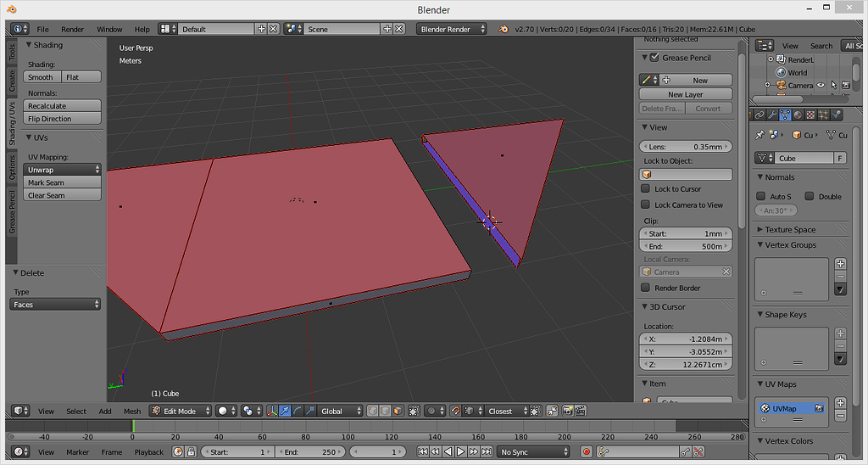This screenshot has width=868, height=465.
Task: Click the Blender logo in the info header
Action: click(x=504, y=29)
